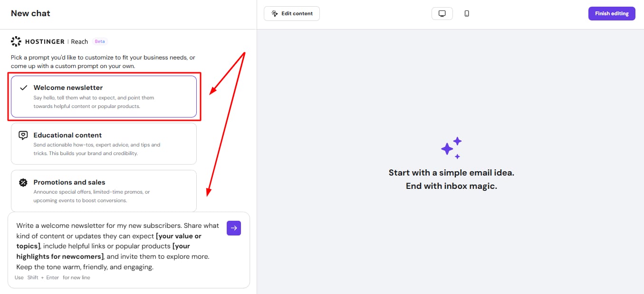Click the sparkle cursor icon in Edit content

tap(275, 13)
